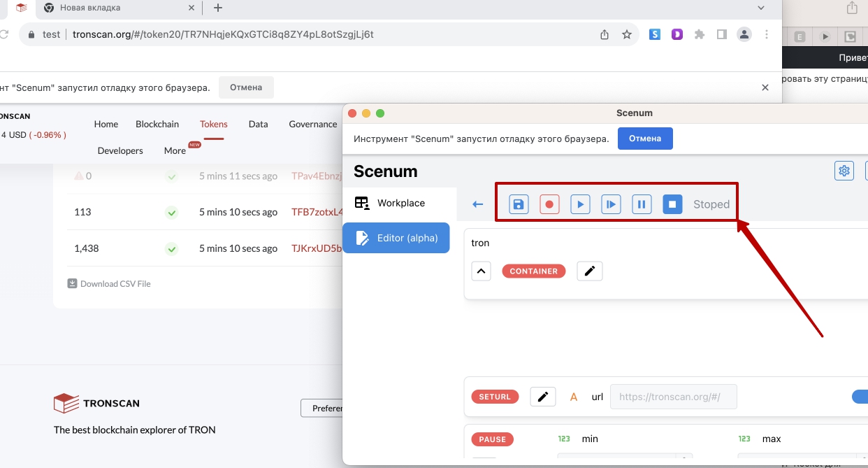
Task: Click the purple D extension icon in Chrome
Action: pyautogui.click(x=677, y=34)
